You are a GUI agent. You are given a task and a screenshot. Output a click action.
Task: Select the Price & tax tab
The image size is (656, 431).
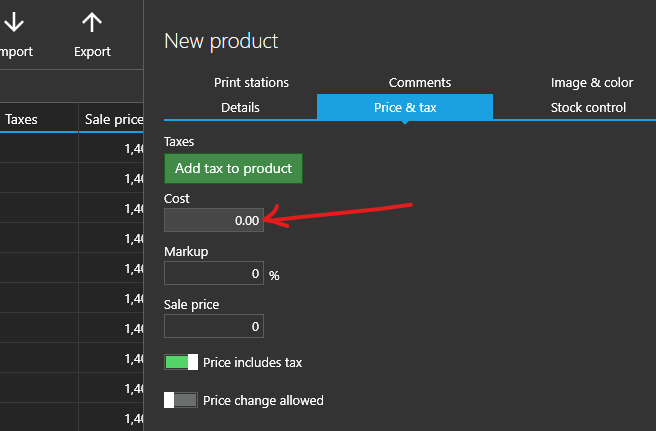pyautogui.click(x=405, y=107)
